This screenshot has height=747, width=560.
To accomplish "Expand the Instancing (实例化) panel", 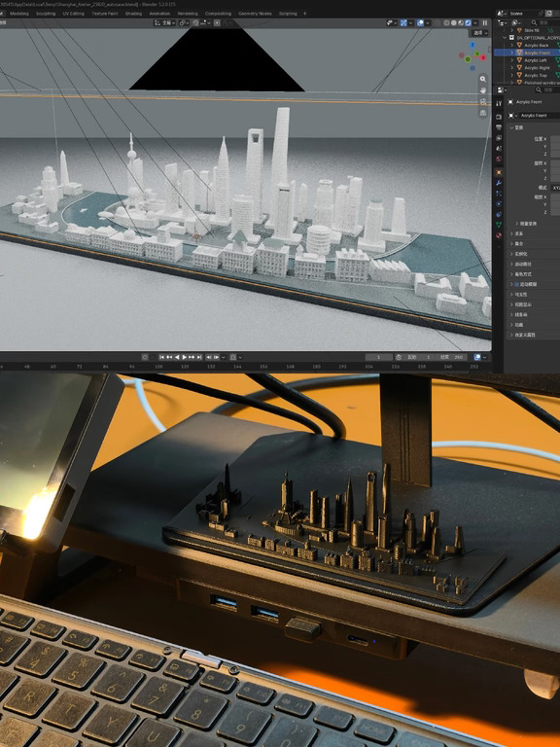I will pyautogui.click(x=519, y=254).
